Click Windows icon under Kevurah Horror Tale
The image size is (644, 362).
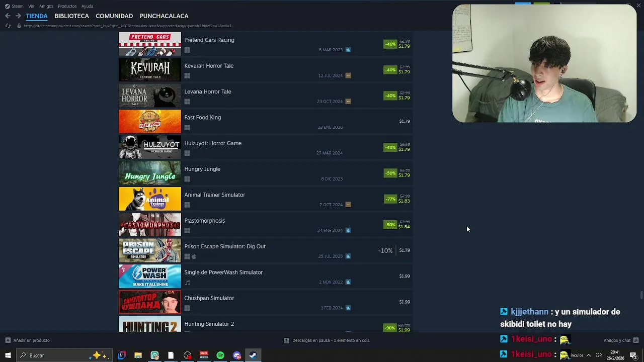point(187,76)
